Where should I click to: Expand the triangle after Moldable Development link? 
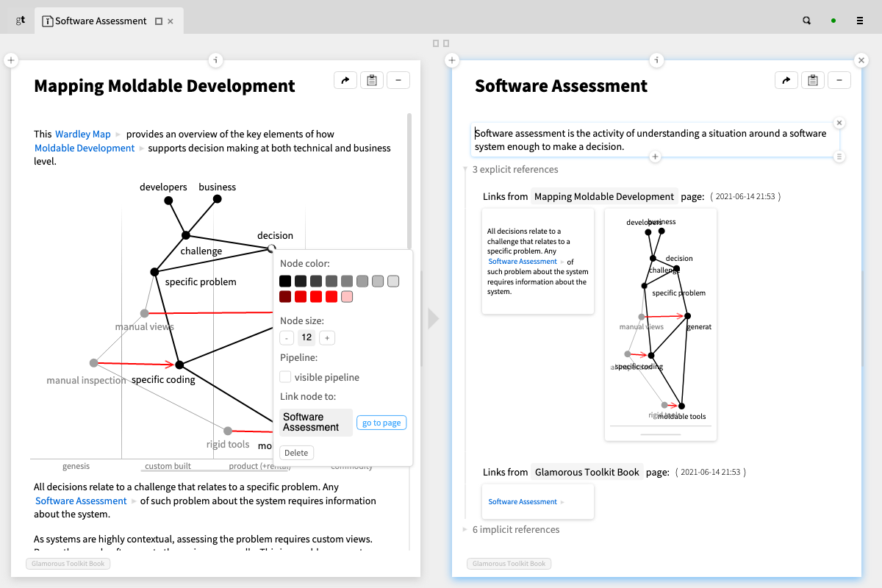click(x=142, y=148)
